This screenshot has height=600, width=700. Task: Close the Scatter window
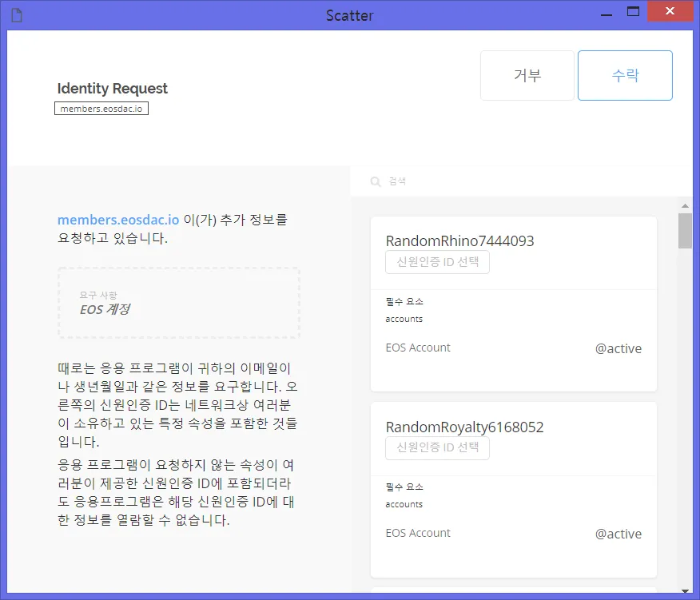[x=670, y=12]
